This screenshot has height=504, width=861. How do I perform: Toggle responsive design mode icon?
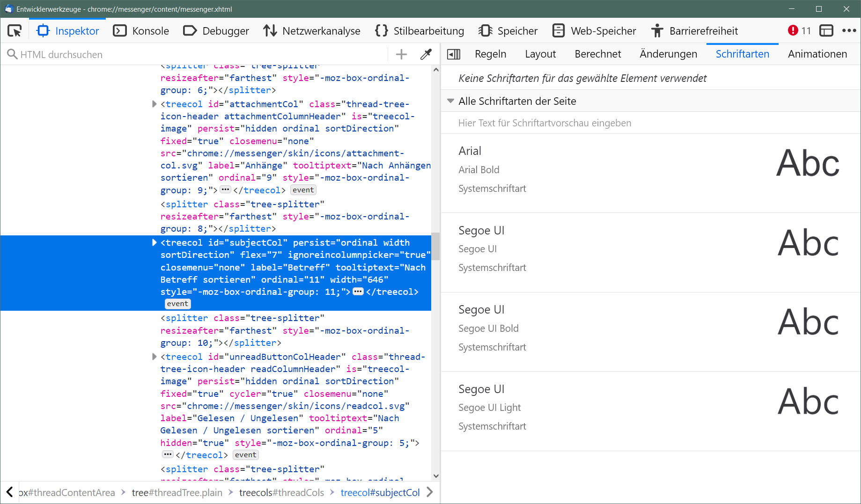pyautogui.click(x=826, y=31)
